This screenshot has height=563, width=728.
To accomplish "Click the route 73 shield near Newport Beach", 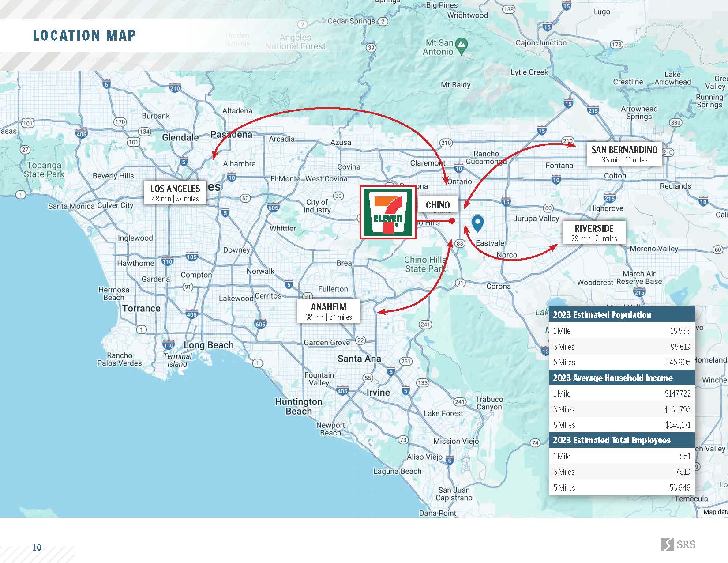I will [x=403, y=439].
